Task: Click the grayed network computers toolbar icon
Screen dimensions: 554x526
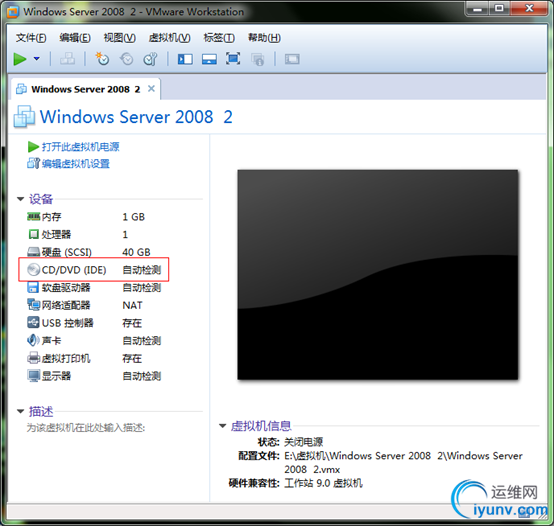Action: click(67, 59)
